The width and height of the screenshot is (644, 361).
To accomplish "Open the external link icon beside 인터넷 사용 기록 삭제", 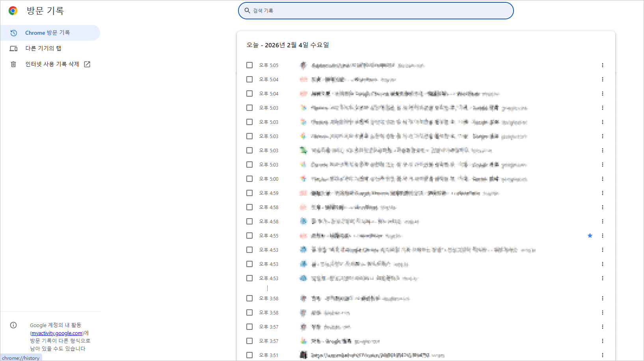I will coord(87,64).
